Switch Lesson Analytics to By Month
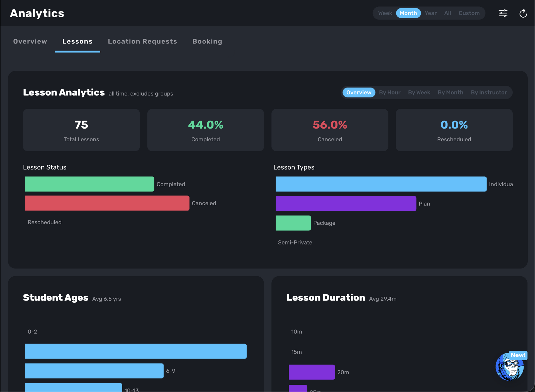Screen dimensions: 535x392 point(450,92)
